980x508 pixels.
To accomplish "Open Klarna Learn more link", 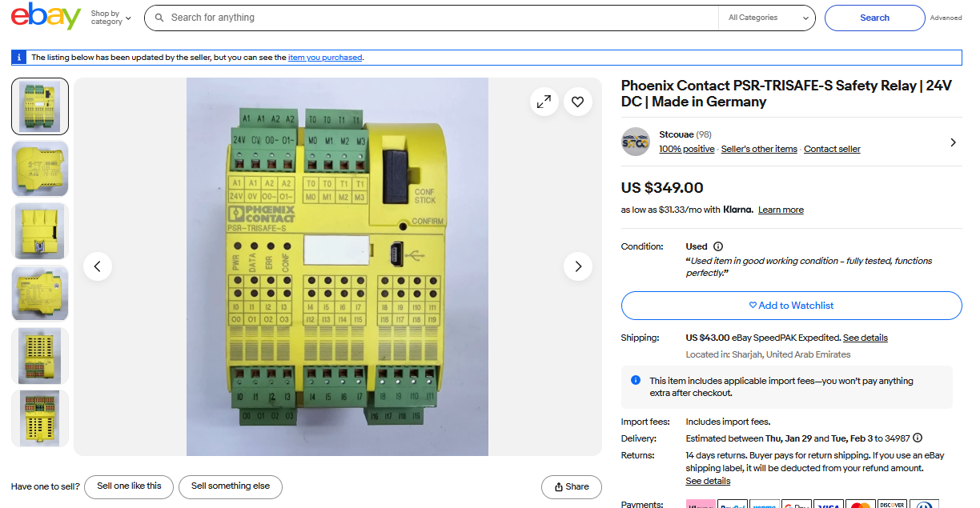I will point(781,210).
